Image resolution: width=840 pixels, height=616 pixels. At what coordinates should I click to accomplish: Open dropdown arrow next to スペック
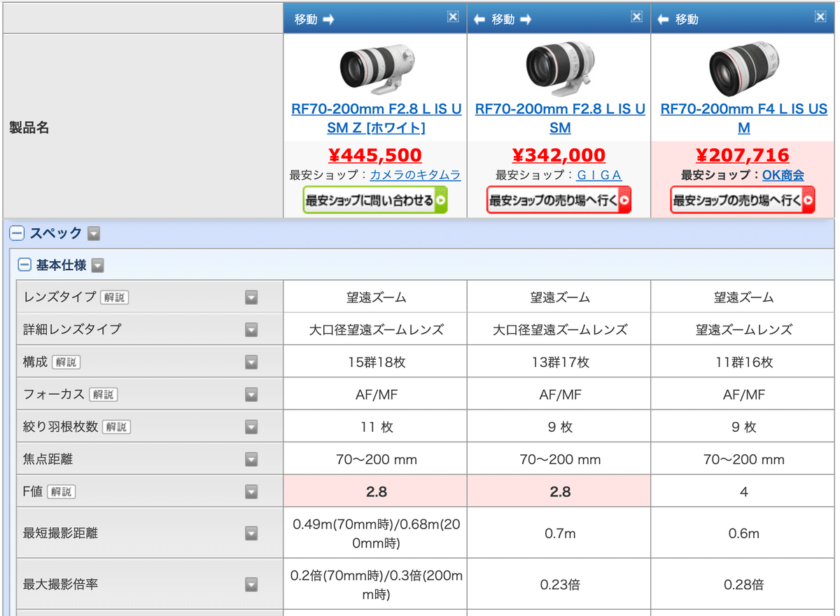coord(94,233)
